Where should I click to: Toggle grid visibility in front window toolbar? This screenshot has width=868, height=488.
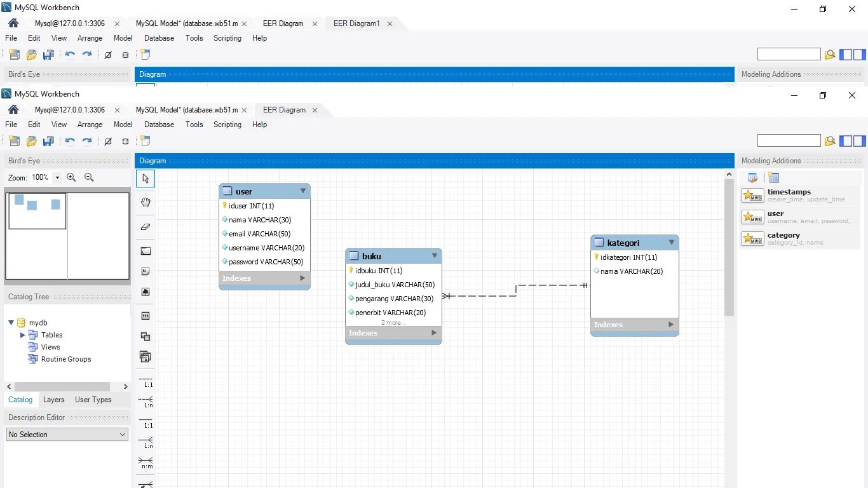(x=108, y=141)
